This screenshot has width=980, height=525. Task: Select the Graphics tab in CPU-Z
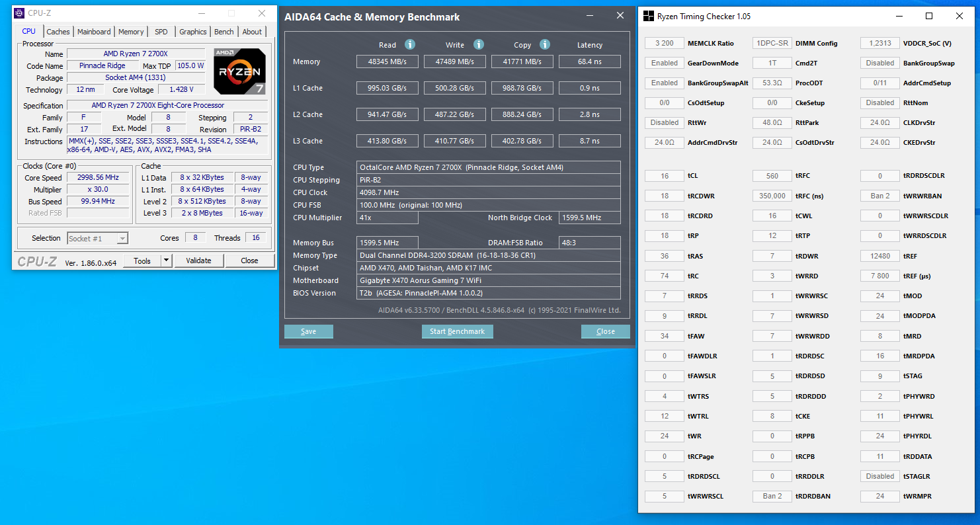[193, 32]
